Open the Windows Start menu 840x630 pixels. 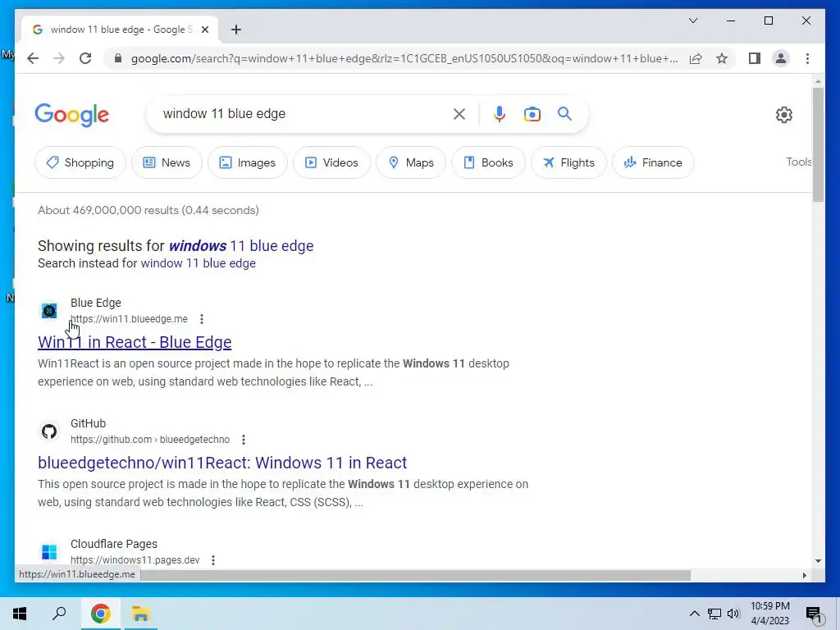tap(20, 614)
